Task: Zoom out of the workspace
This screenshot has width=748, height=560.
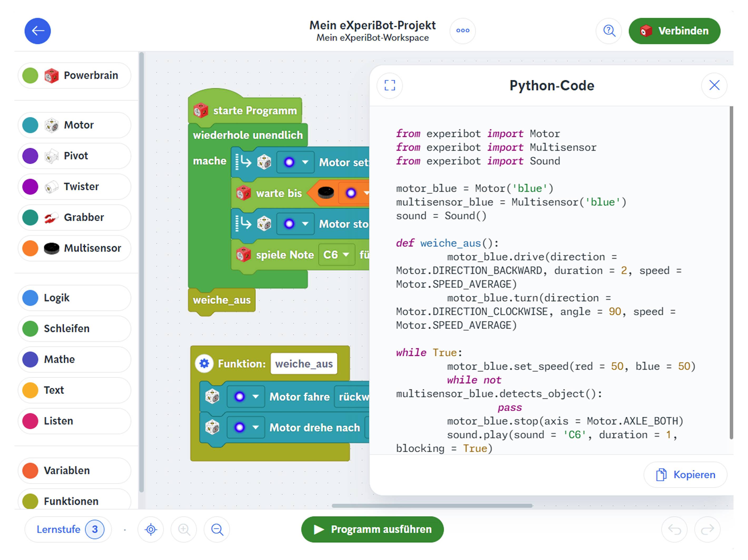Action: pos(217,529)
